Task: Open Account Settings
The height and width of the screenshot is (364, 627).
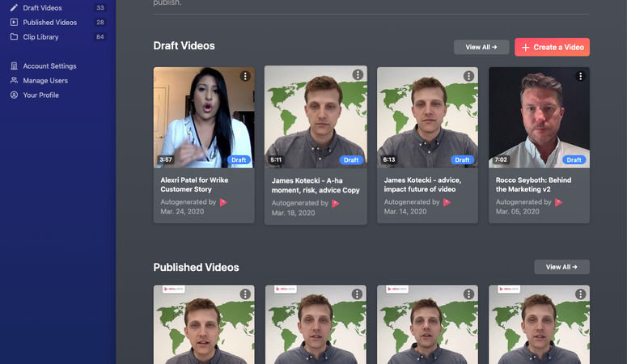Action: click(x=49, y=66)
